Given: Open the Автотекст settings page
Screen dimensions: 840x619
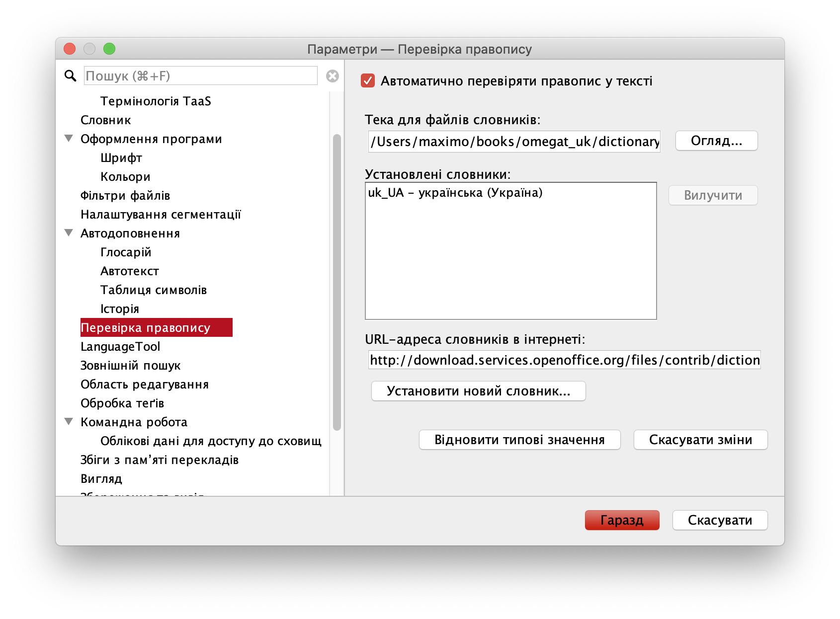Looking at the screenshot, I should pyautogui.click(x=130, y=271).
